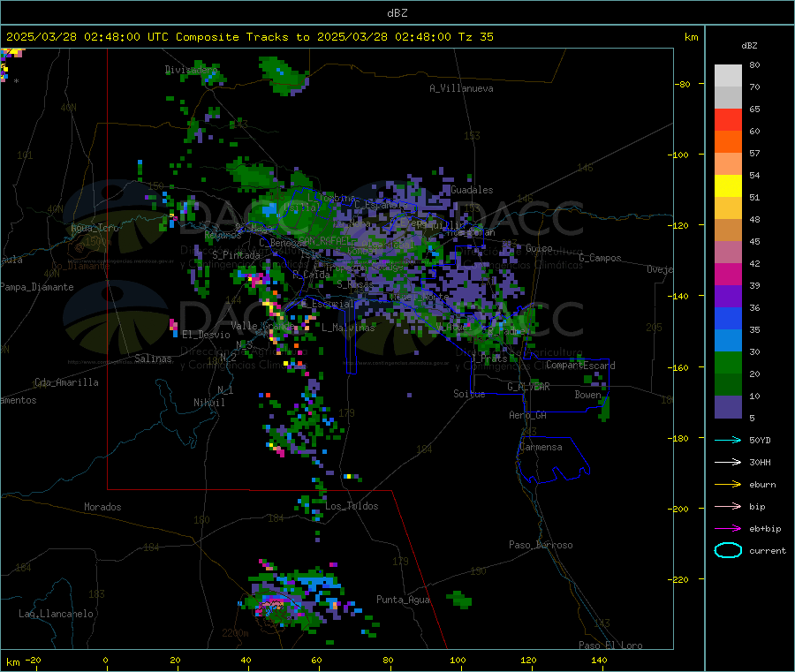Click the Lag.Llancanelo map label
Screen dimensions: 795x672
pyautogui.click(x=56, y=614)
